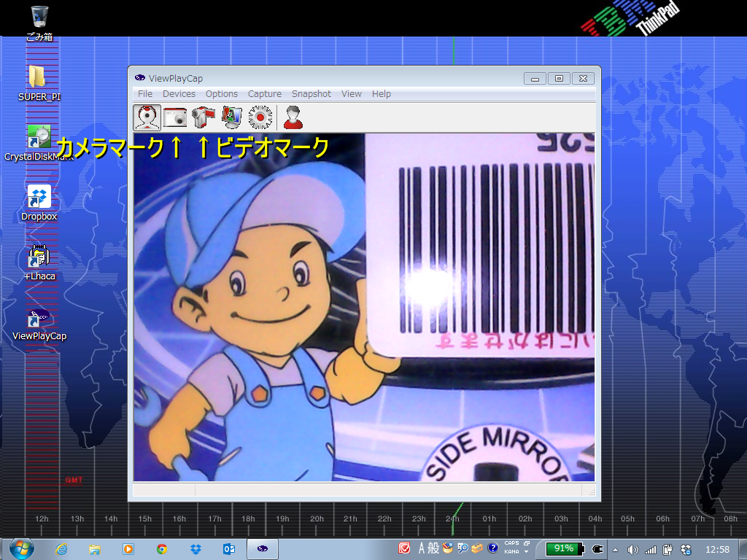
Task: Open Windows Explorer from taskbar
Action: (95, 549)
